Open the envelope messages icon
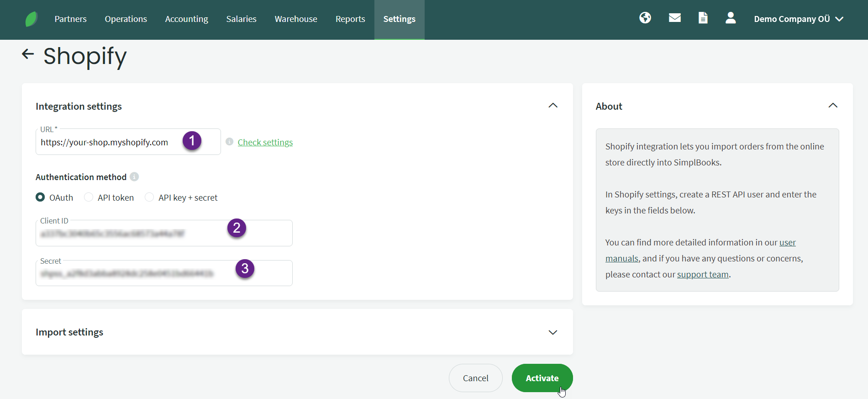Screen dimensions: 868x399 click(x=674, y=18)
